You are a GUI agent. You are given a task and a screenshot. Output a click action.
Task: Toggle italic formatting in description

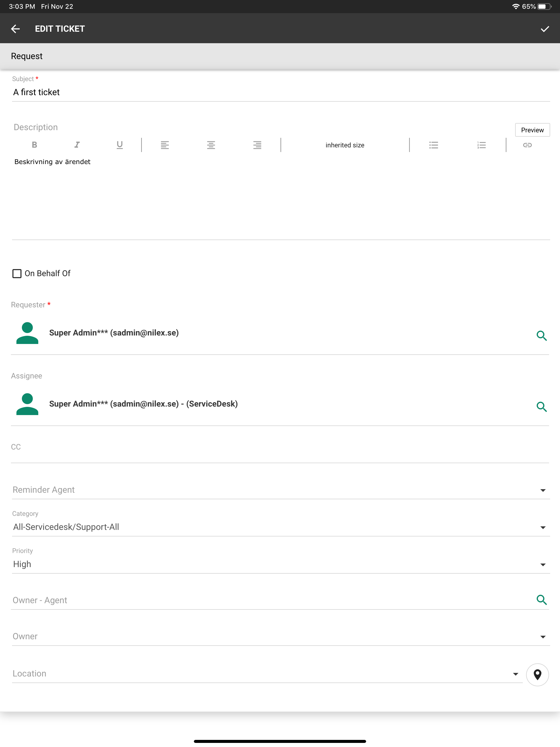coord(77,145)
